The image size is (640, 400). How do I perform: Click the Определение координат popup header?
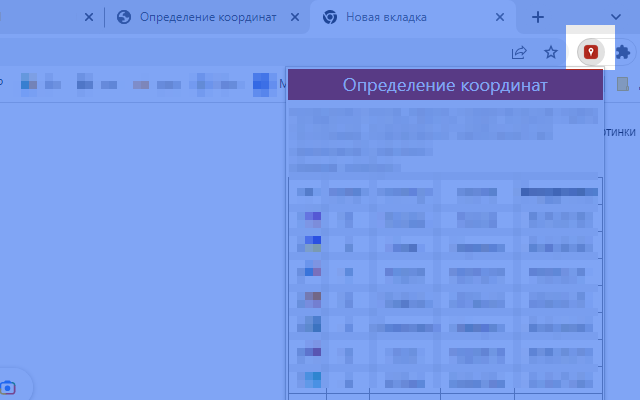point(445,85)
